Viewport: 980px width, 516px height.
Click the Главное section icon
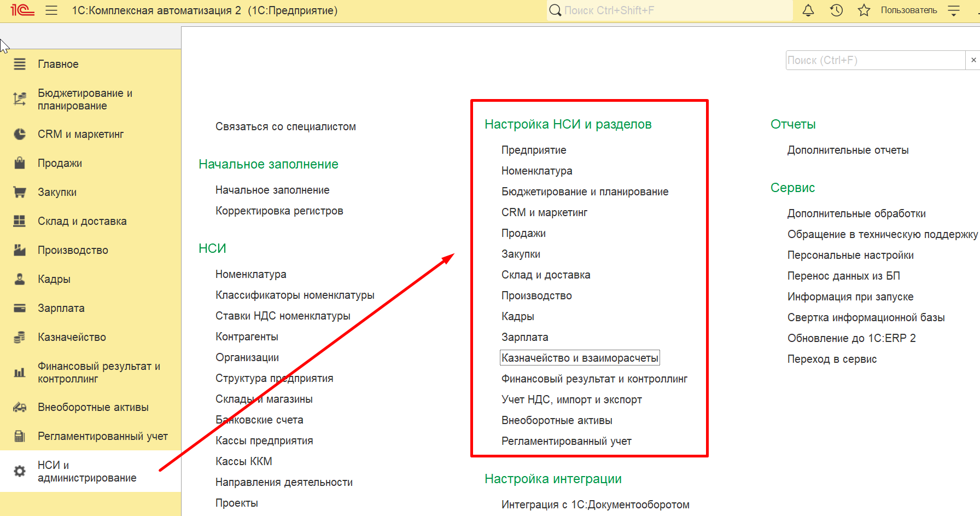pyautogui.click(x=20, y=64)
